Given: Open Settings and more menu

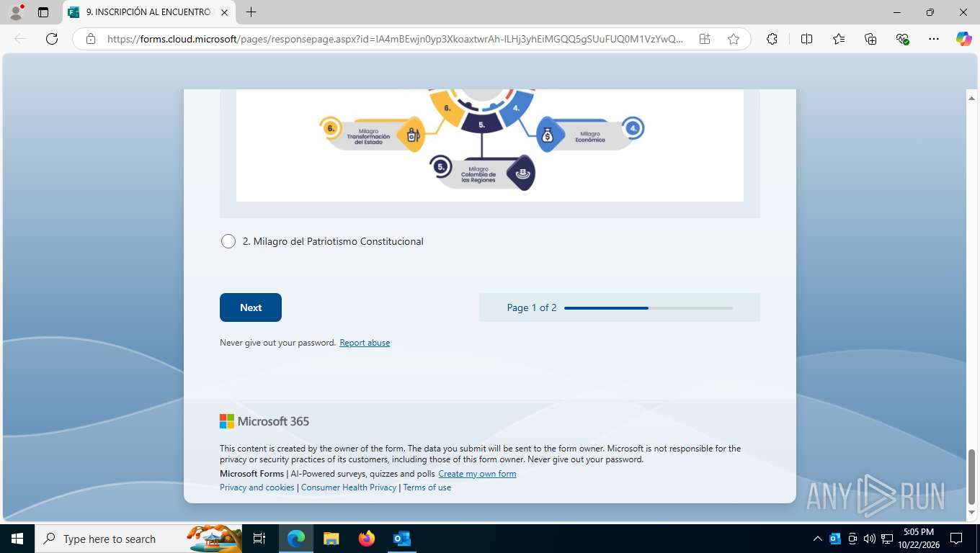Looking at the screenshot, I should point(934,39).
